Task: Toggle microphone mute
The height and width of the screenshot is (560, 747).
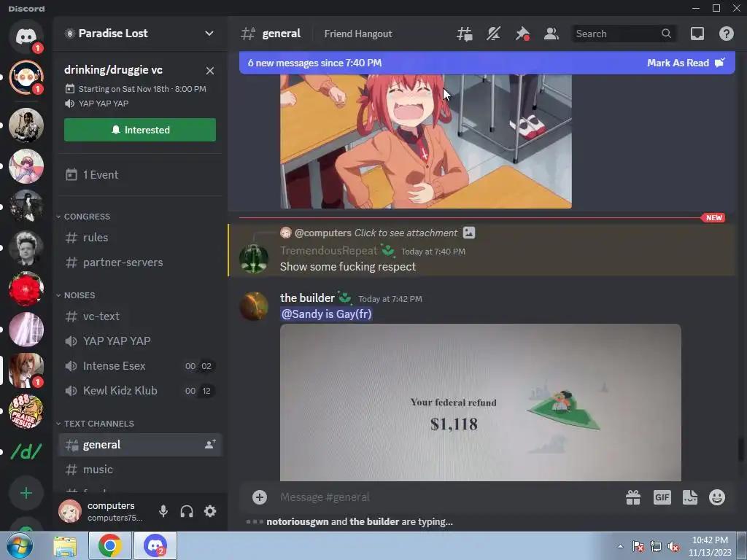Action: click(163, 511)
